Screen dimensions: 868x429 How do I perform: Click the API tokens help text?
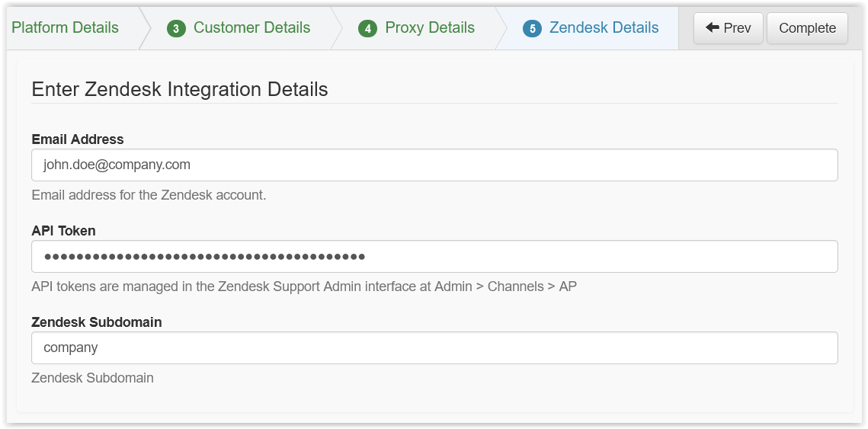coord(304,287)
